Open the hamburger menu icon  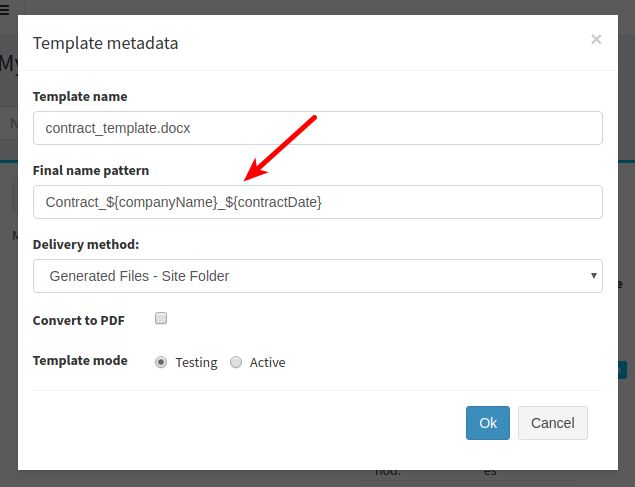(4, 9)
